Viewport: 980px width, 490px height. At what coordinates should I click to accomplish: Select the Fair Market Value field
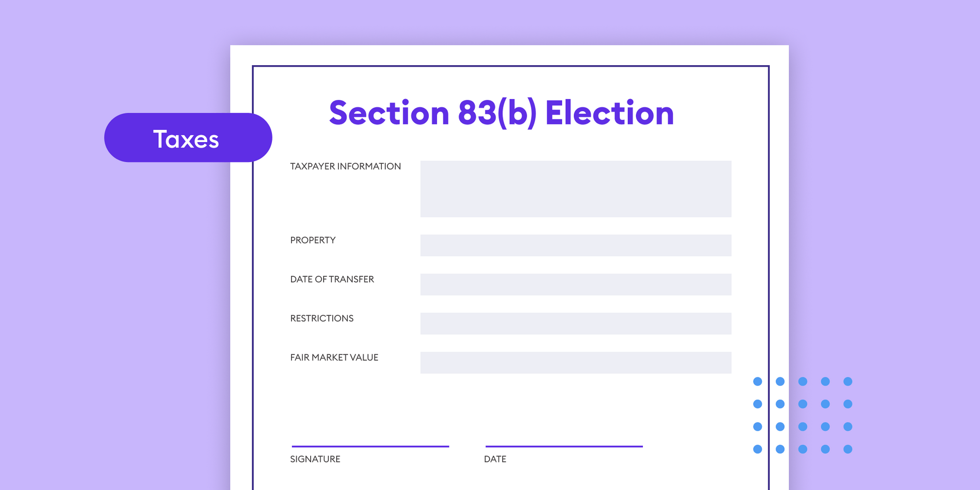point(575,363)
